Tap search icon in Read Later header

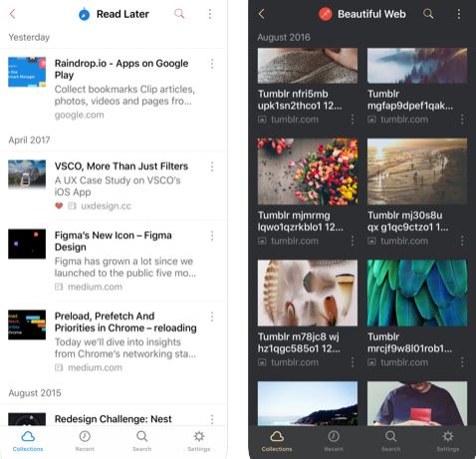(x=179, y=14)
